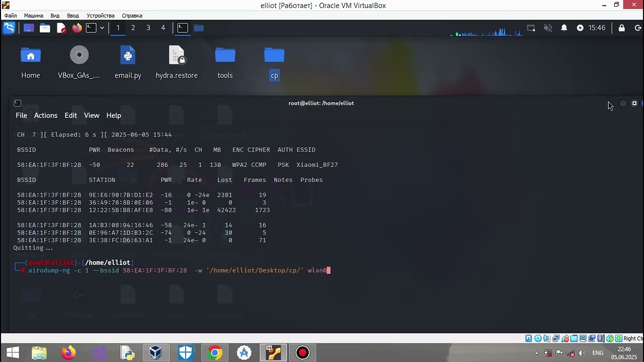
Task: Open VirtualBox Справка menu
Action: point(132,16)
